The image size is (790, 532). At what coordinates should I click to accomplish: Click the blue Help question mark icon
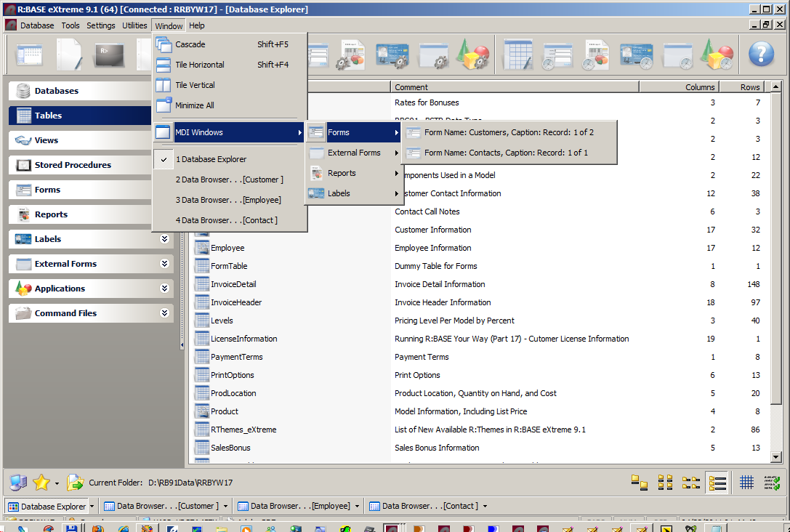click(761, 54)
